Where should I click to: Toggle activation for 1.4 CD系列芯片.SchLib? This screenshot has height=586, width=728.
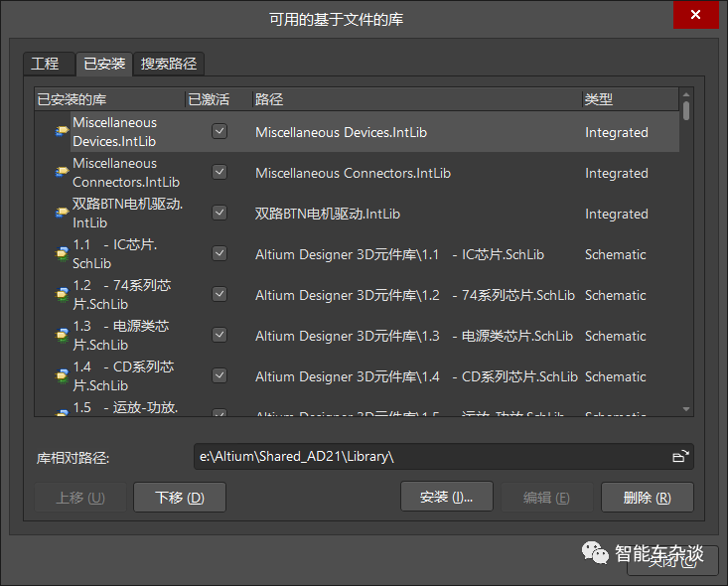tap(219, 375)
